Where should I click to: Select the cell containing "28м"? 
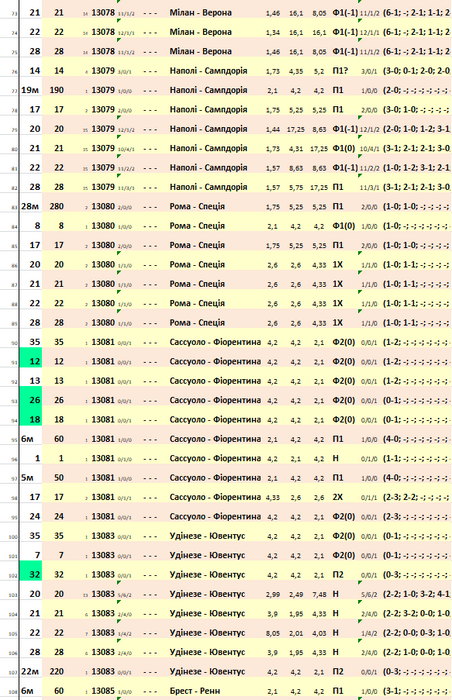(x=30, y=206)
